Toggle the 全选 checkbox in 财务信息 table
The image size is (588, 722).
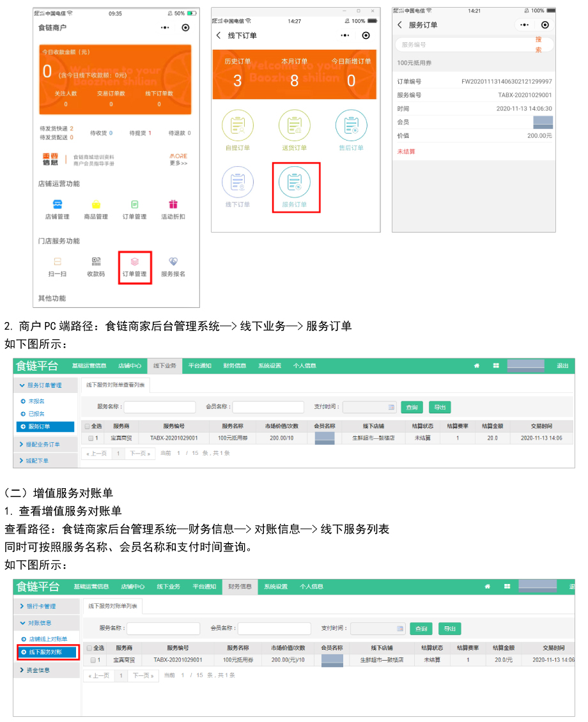coord(89,648)
